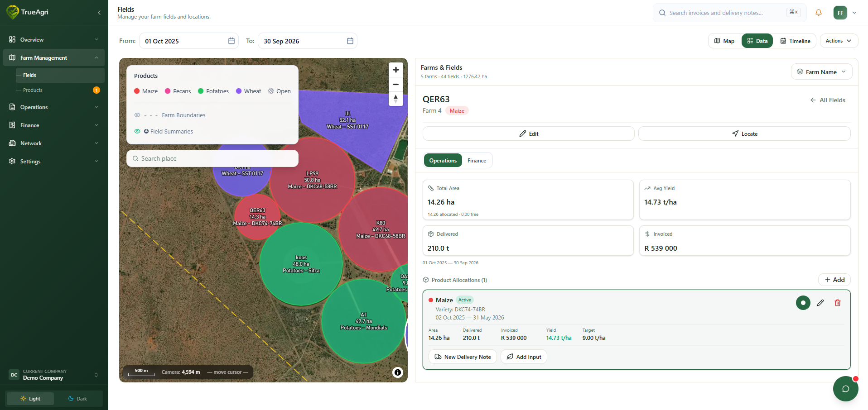This screenshot has height=410, width=868.
Task: Open the Actions dropdown
Action: (x=839, y=41)
